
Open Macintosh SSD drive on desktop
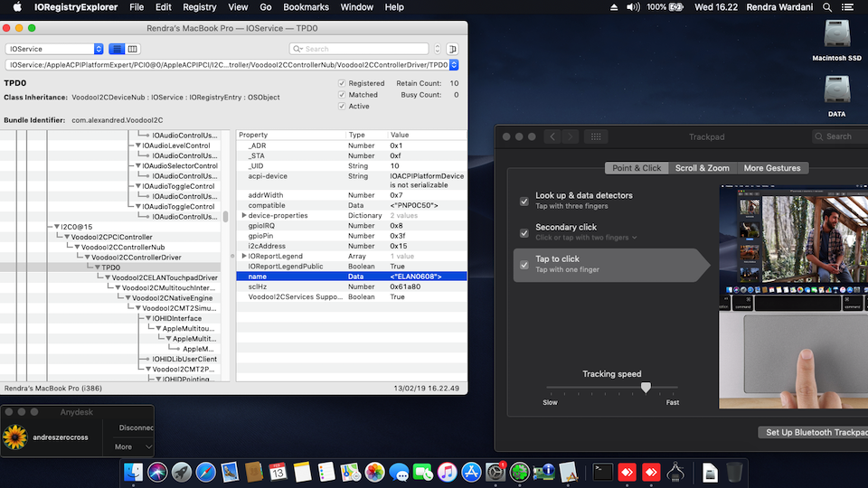coord(836,40)
